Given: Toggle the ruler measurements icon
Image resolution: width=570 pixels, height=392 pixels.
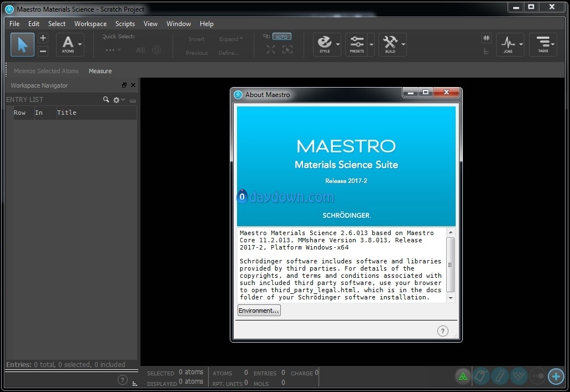Looking at the screenshot, I should [x=500, y=376].
